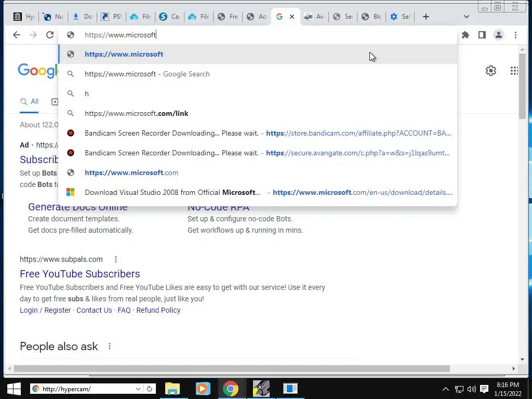The image size is (532, 399).
Task: Choose the https://www.microsoft Google Search suggestion
Action: [x=258, y=74]
